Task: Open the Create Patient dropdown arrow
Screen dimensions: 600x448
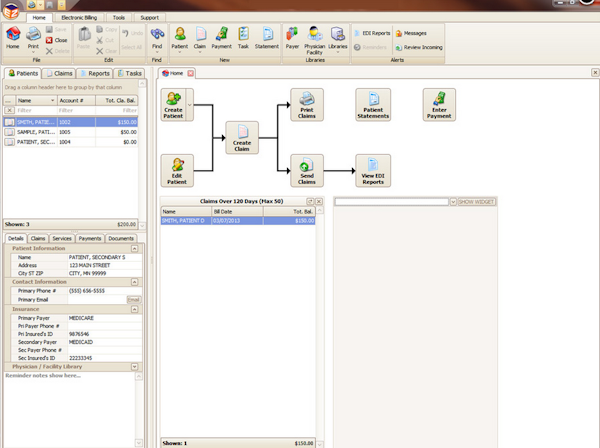Action: coord(190,104)
